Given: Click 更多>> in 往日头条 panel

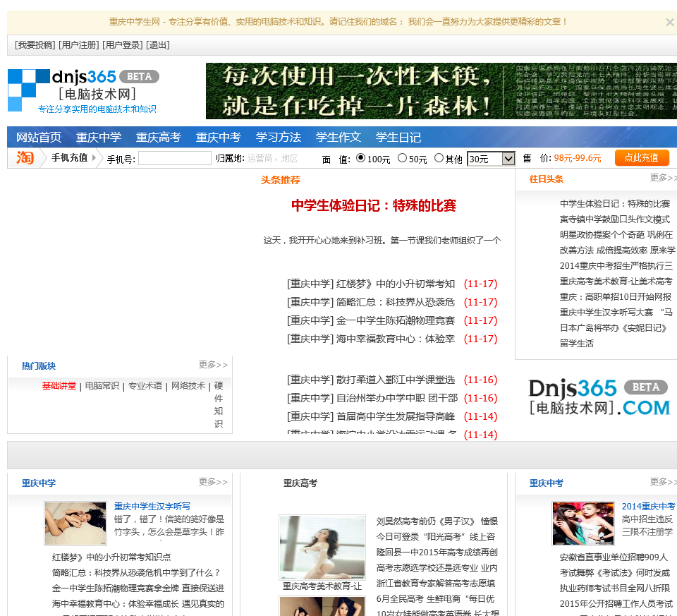Looking at the screenshot, I should coord(663,178).
